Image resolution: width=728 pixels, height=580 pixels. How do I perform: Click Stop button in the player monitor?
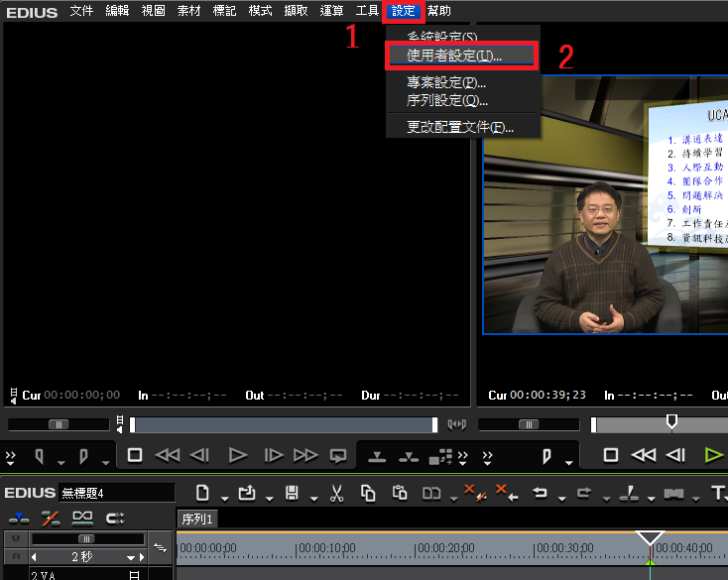coord(135,455)
